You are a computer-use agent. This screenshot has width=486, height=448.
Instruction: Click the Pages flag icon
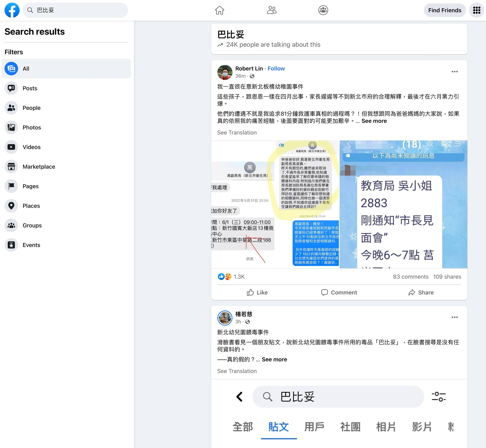tap(11, 186)
